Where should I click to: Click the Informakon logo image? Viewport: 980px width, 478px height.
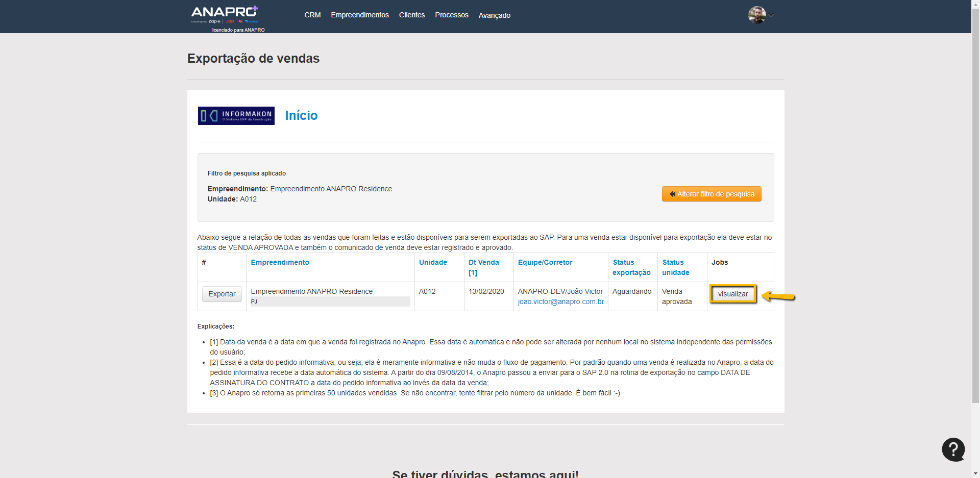[x=236, y=116]
